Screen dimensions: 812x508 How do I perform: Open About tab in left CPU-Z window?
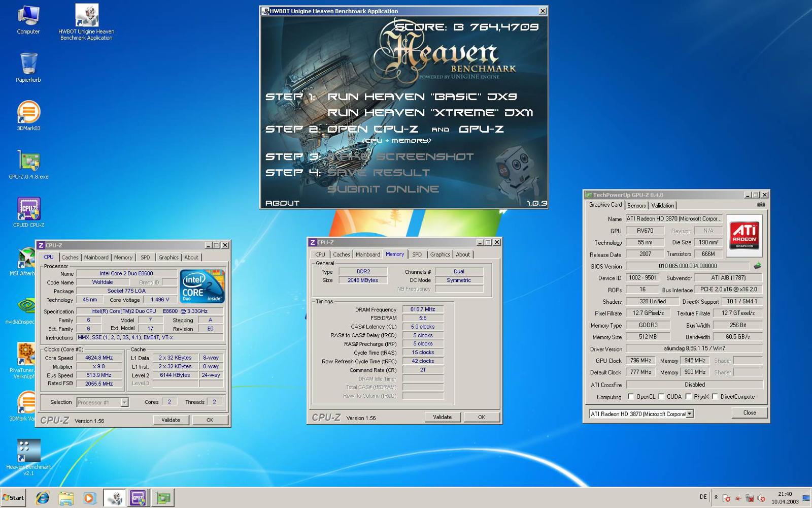[191, 258]
